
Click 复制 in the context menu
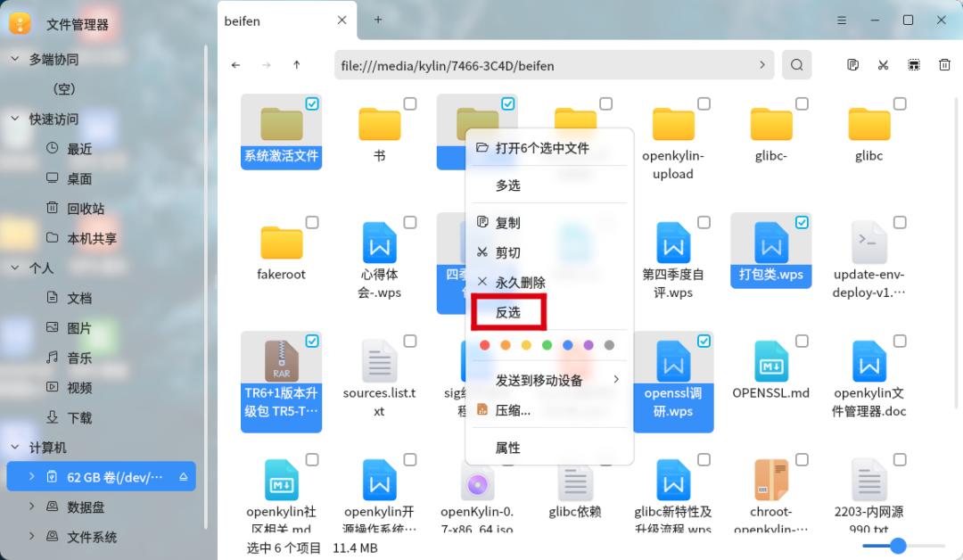point(508,222)
